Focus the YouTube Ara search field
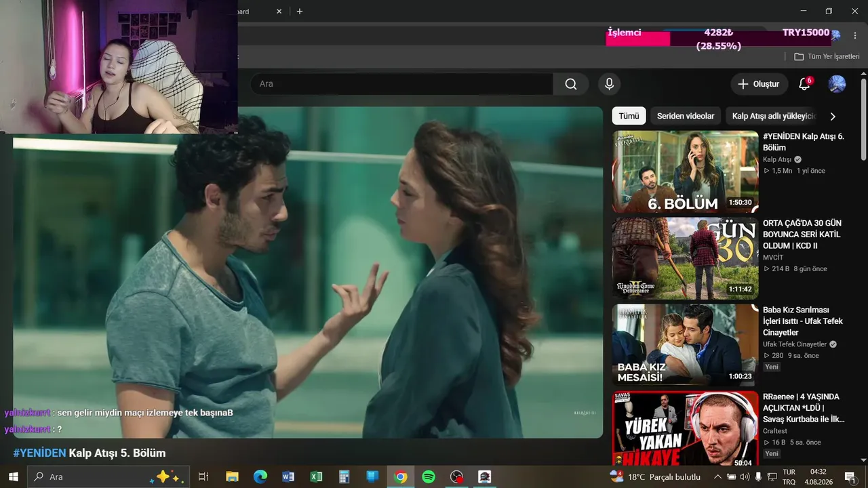This screenshot has width=868, height=488. pyautogui.click(x=401, y=84)
